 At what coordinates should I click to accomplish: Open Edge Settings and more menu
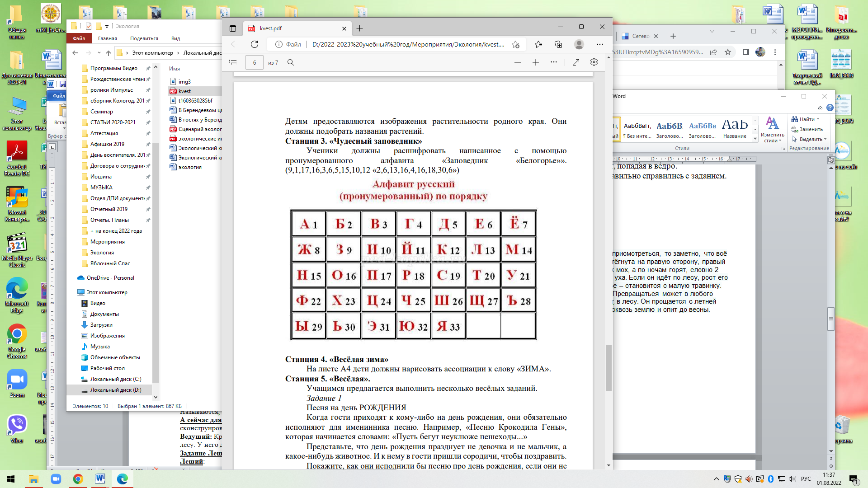(600, 44)
